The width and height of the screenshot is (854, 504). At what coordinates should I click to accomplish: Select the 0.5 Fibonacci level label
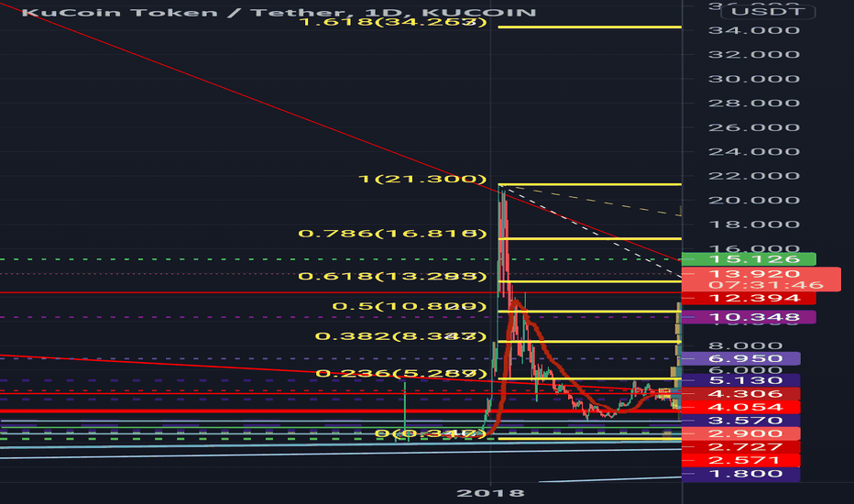tap(409, 306)
